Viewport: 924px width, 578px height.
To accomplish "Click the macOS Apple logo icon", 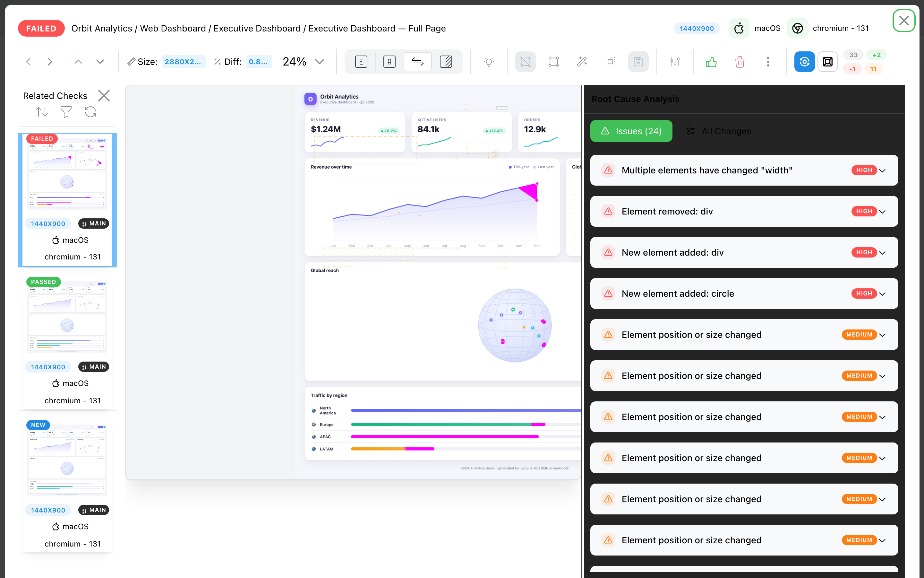I will tap(739, 28).
